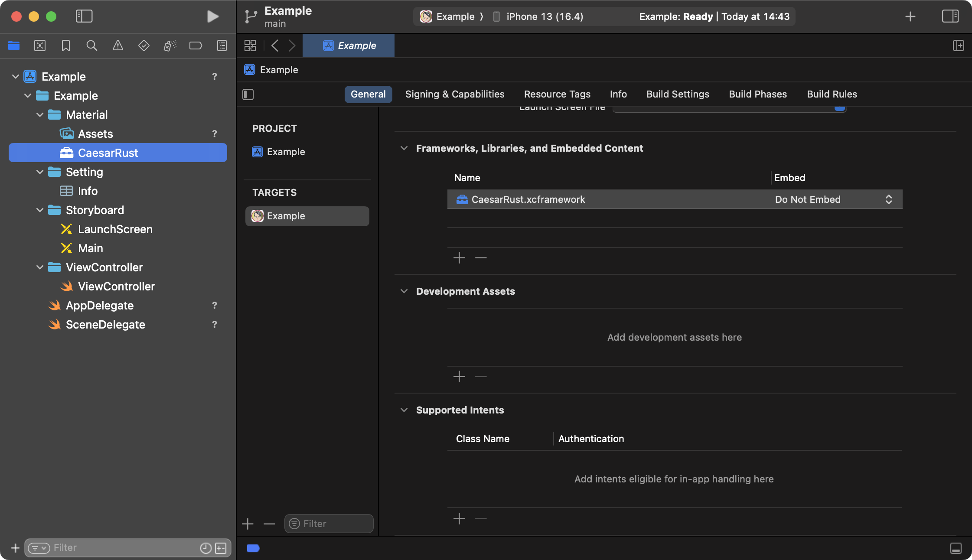Open the test navigator diamond icon

pos(144,46)
